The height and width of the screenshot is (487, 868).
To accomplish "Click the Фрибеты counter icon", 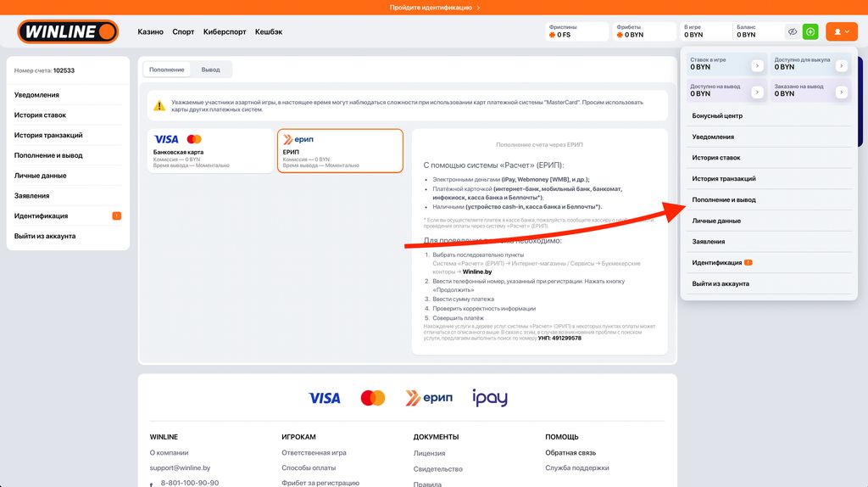I will tap(620, 36).
